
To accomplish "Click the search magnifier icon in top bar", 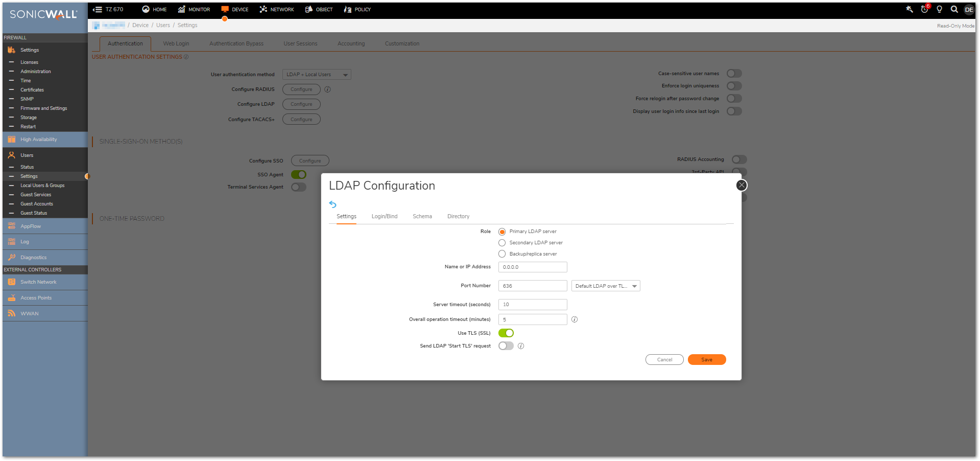I will tap(953, 9).
